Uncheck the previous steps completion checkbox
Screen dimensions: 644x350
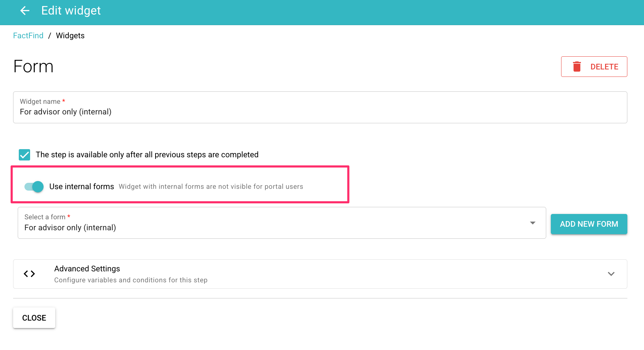(x=24, y=155)
